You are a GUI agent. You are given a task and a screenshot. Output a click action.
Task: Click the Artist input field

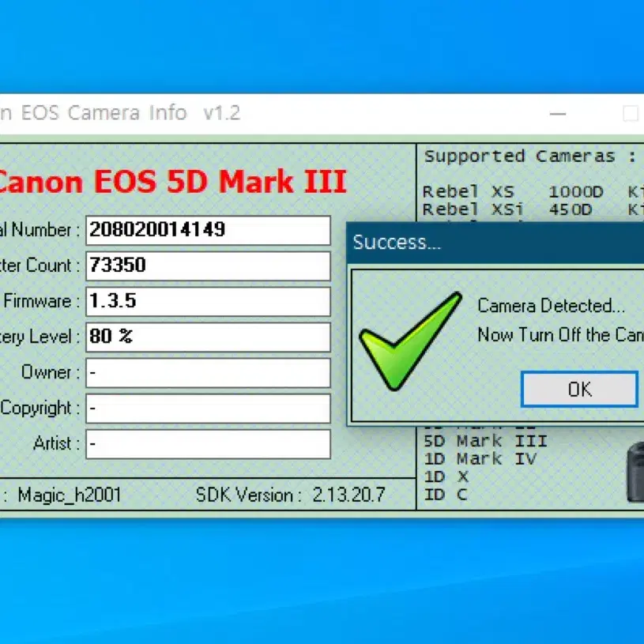[x=209, y=444]
